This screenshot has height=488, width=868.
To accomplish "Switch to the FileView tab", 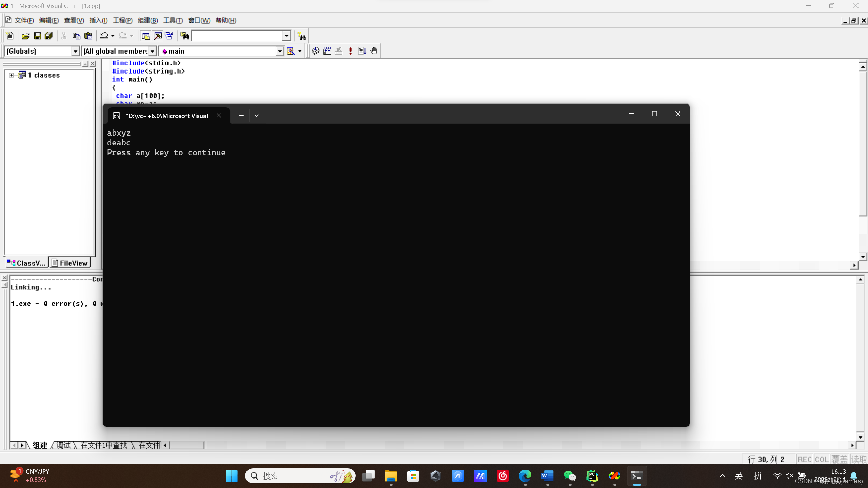I will point(70,263).
